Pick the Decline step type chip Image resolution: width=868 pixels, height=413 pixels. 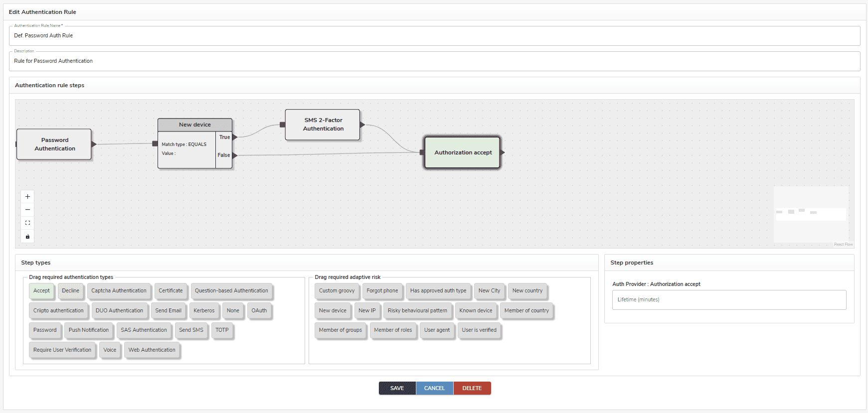(70, 291)
